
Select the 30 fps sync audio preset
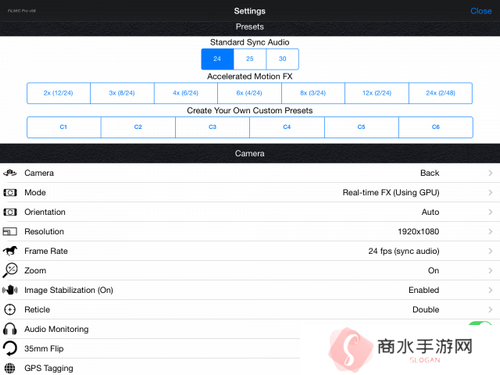tap(282, 59)
